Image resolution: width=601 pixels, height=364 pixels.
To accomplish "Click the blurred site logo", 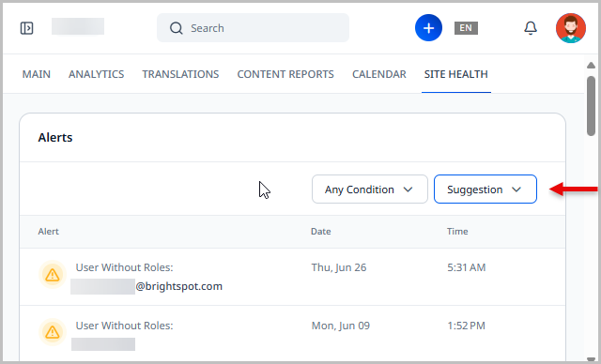I will 78,26.
